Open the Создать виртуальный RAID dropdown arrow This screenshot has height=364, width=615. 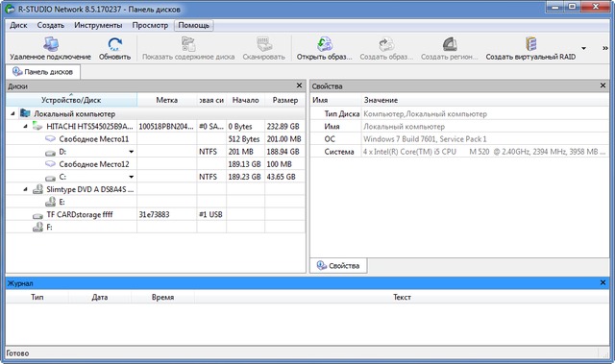tap(583, 48)
